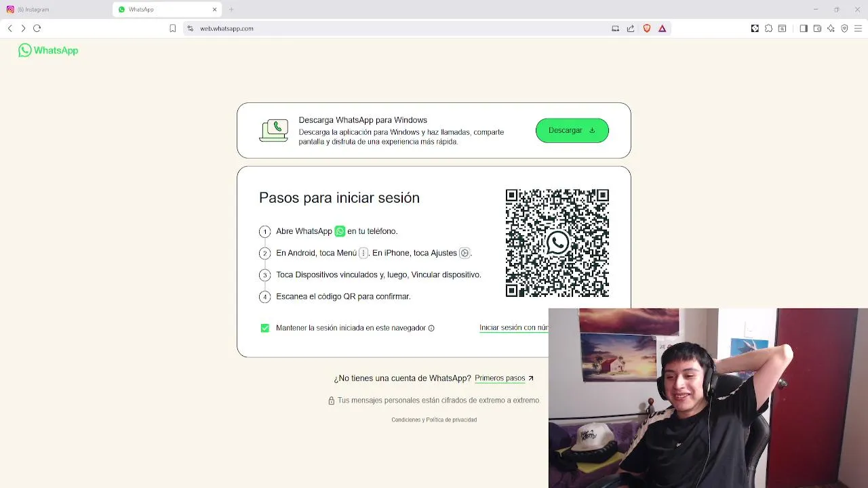Viewport: 868px width, 488px height.
Task: Open Condiciones y Política de privacidad
Action: click(434, 420)
